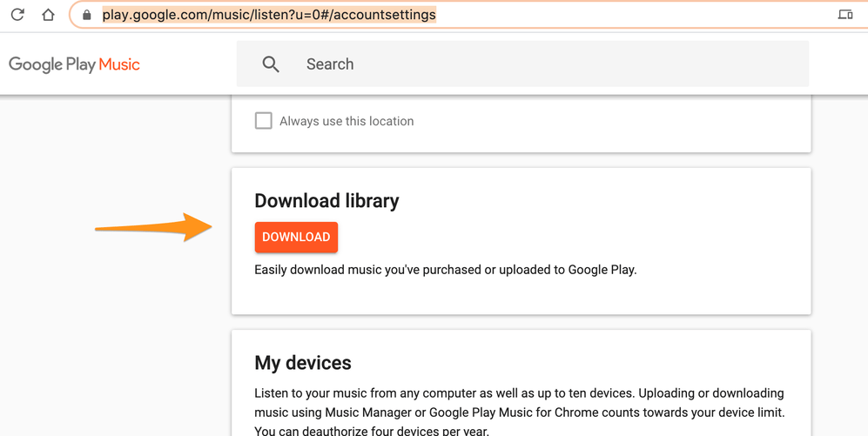868x436 pixels.
Task: Open site info via the lock icon
Action: pyautogui.click(x=86, y=16)
